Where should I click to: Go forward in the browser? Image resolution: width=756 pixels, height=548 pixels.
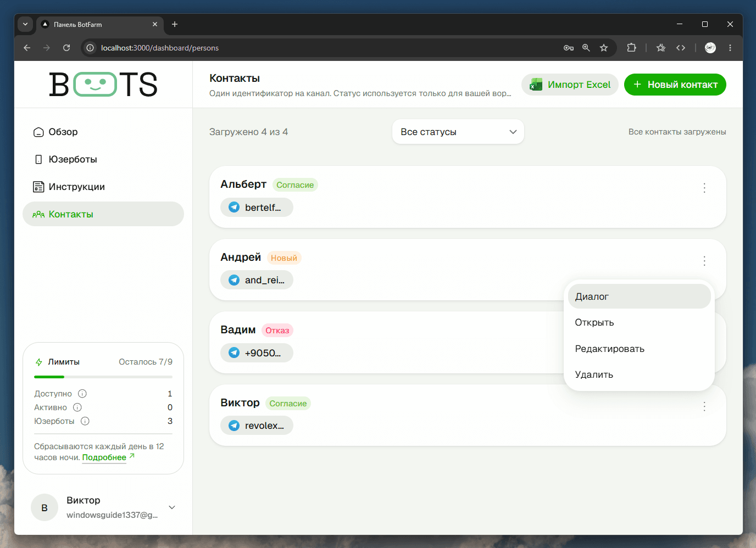[47, 48]
